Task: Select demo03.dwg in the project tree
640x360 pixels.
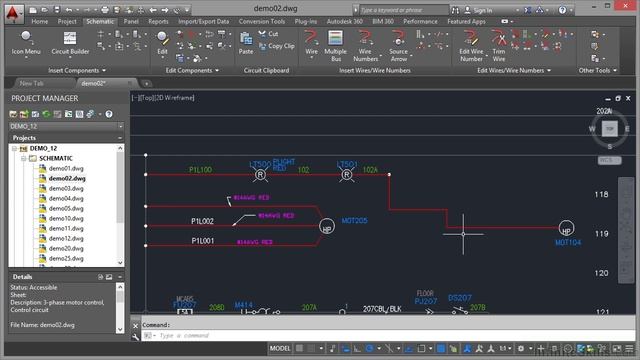Action: point(66,189)
